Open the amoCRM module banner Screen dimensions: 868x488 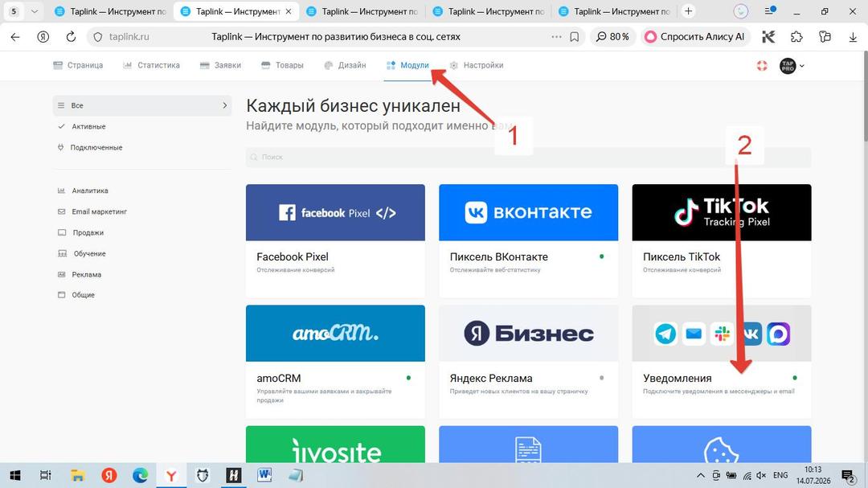tap(335, 334)
